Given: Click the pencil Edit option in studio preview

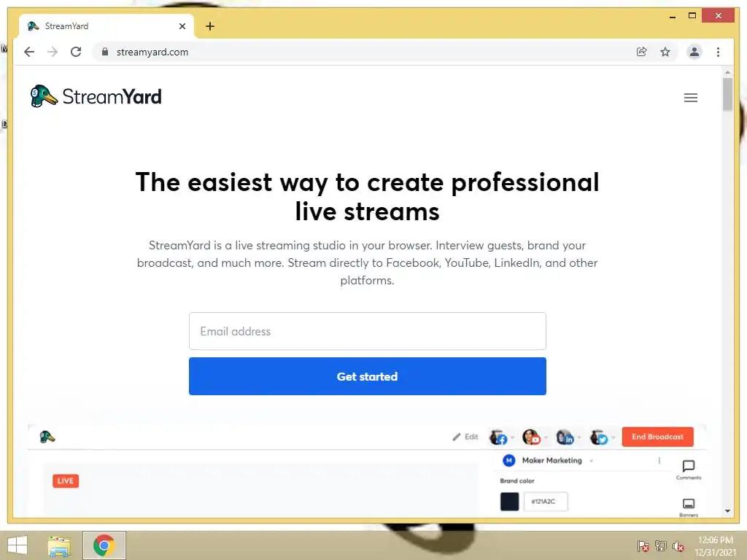Looking at the screenshot, I should click(x=465, y=437).
